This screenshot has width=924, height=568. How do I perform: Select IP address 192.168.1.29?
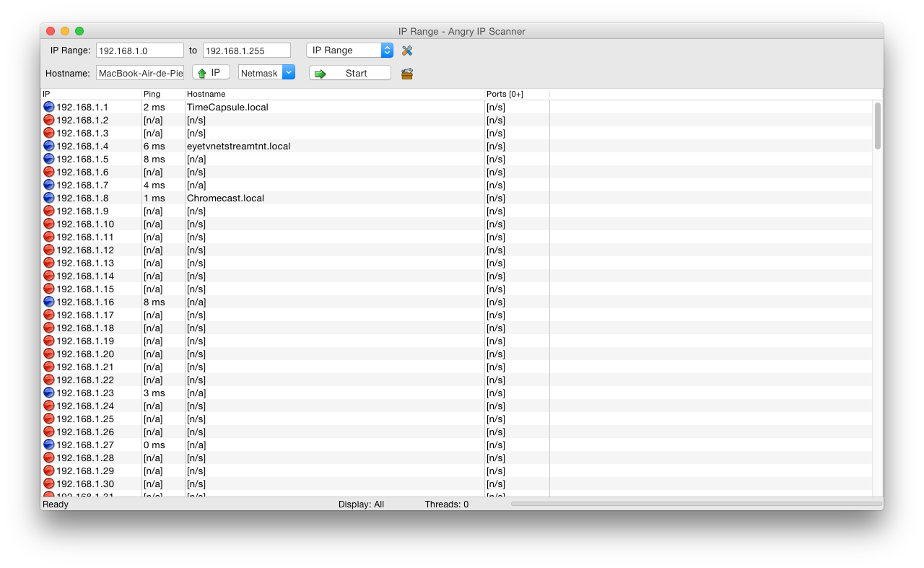[x=85, y=471]
